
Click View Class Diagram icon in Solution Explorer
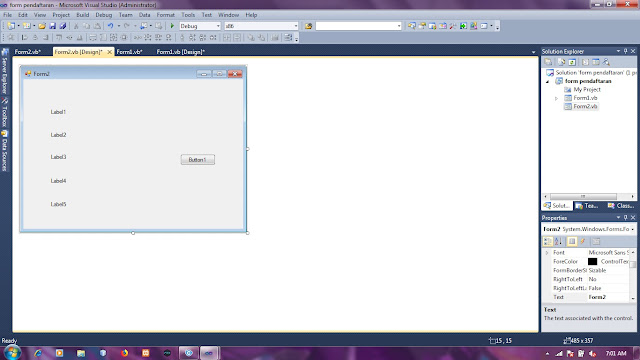606,62
